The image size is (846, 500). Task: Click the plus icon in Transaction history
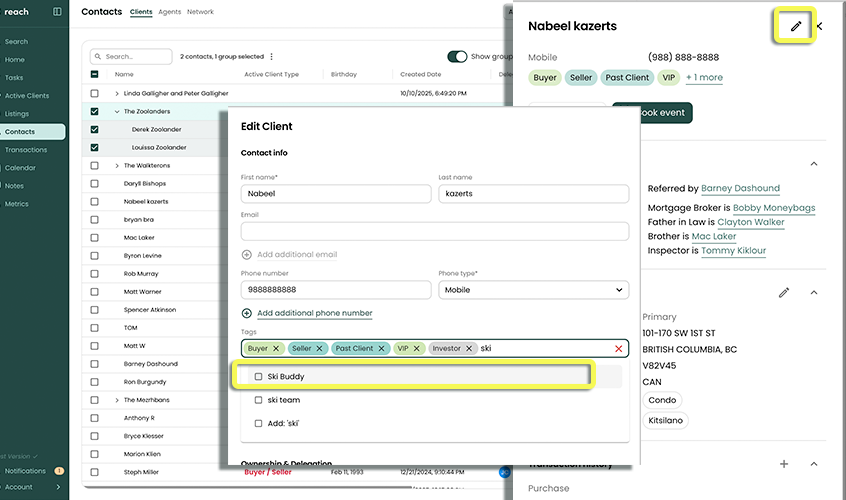[x=784, y=464]
